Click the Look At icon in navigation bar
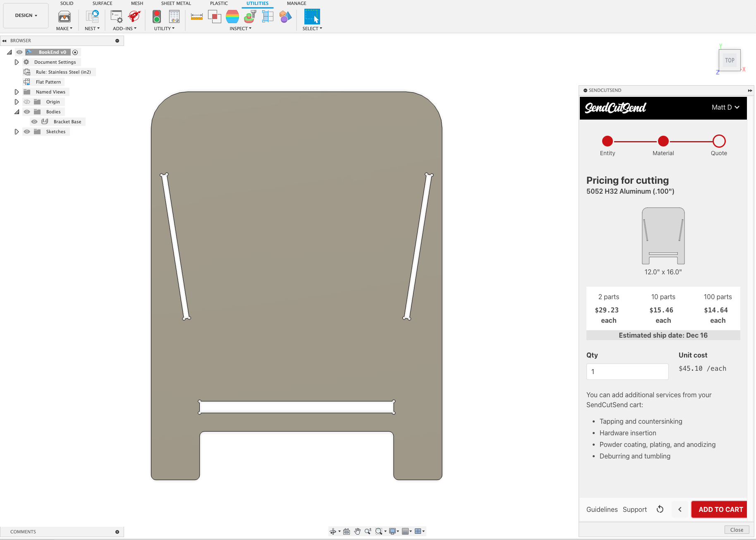This screenshot has width=756, height=540. click(347, 531)
